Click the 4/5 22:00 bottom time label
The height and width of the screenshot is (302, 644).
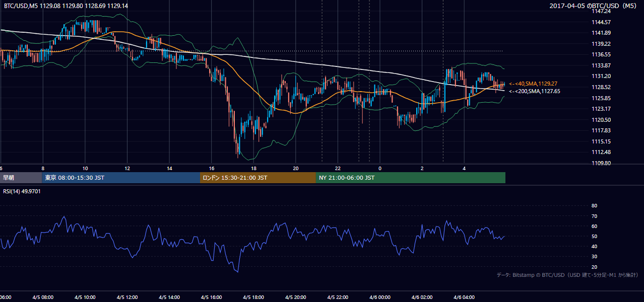[339, 297]
